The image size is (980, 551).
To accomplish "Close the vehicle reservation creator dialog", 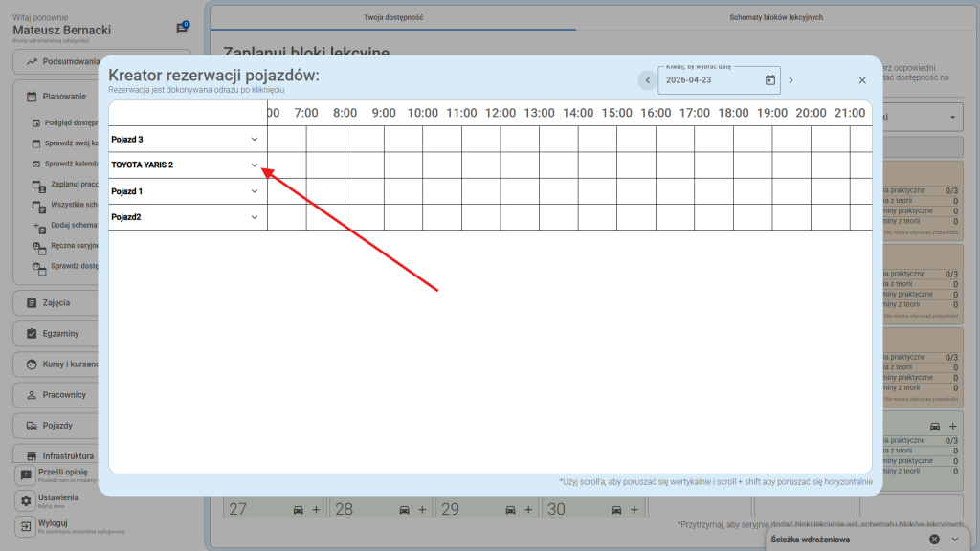I will 862,80.
